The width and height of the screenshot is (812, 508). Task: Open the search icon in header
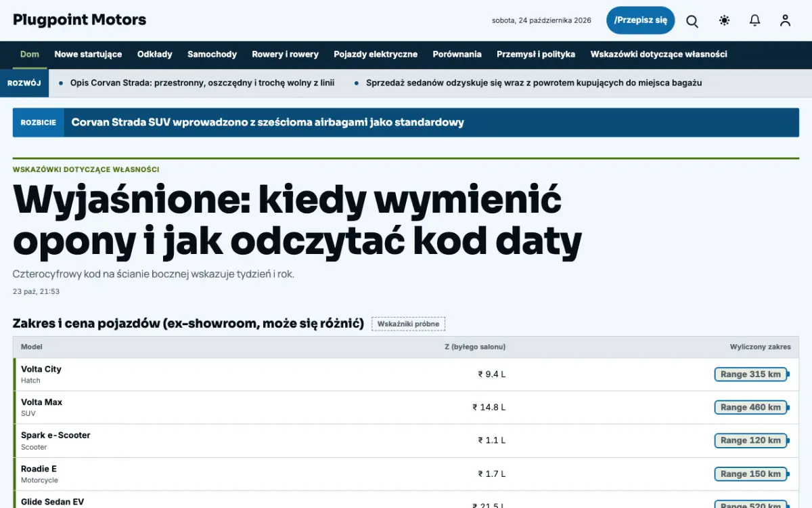coord(692,20)
